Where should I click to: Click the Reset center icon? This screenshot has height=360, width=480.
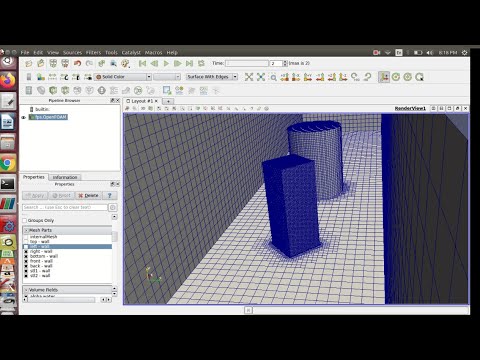pyautogui.click(x=408, y=77)
